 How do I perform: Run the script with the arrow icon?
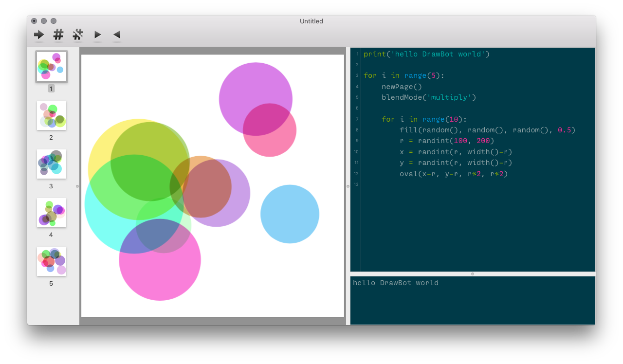point(39,35)
